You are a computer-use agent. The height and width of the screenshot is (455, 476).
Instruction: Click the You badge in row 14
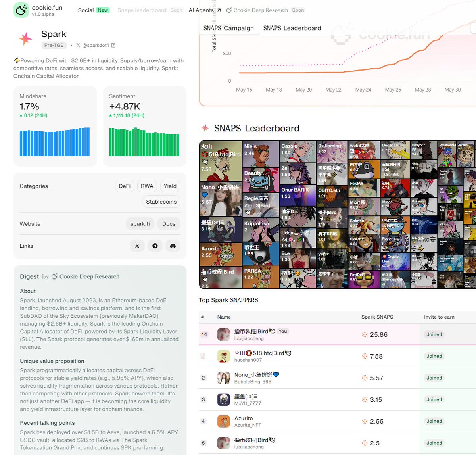pos(283,331)
